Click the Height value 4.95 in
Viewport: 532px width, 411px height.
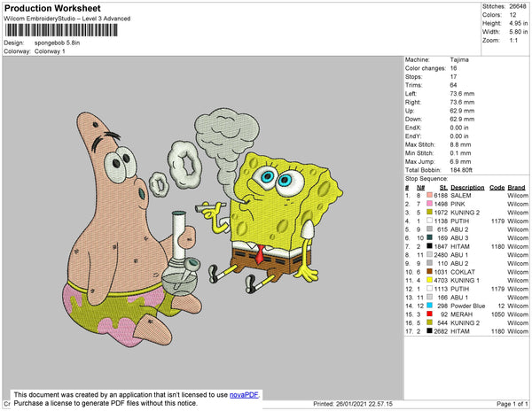point(518,23)
